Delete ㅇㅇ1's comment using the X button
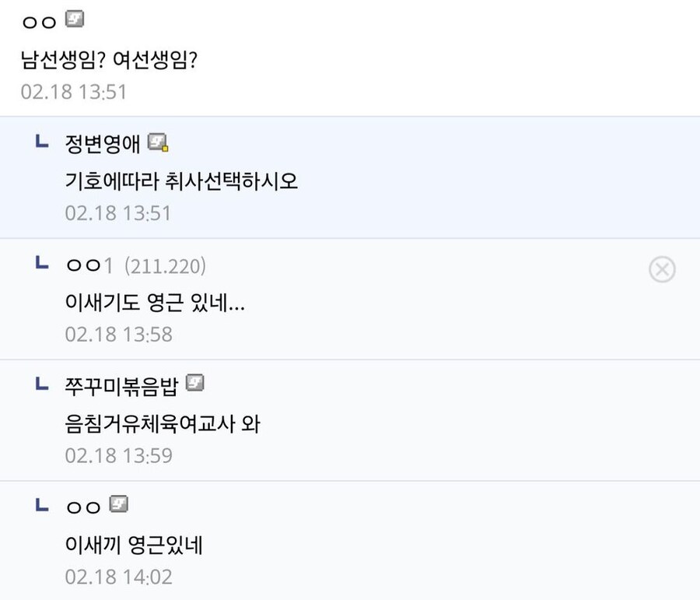700x600 pixels. 662,270
